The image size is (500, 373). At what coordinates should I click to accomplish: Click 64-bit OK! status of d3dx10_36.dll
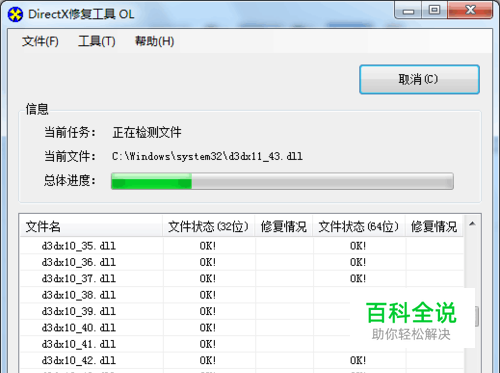tap(358, 262)
